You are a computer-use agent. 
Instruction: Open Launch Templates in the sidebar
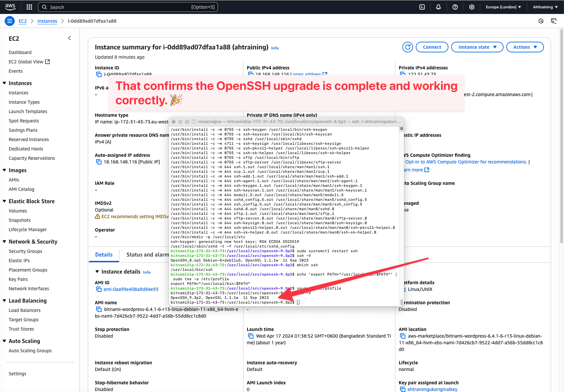pos(28,111)
